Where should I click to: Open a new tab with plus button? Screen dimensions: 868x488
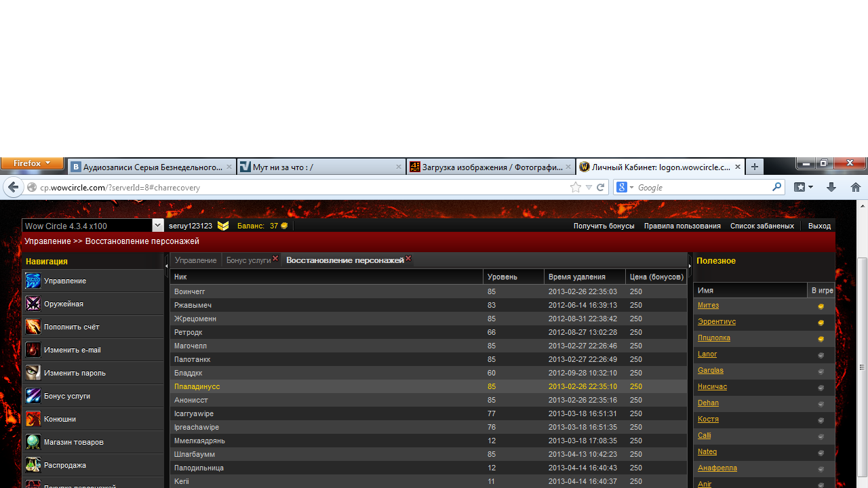[x=754, y=167]
